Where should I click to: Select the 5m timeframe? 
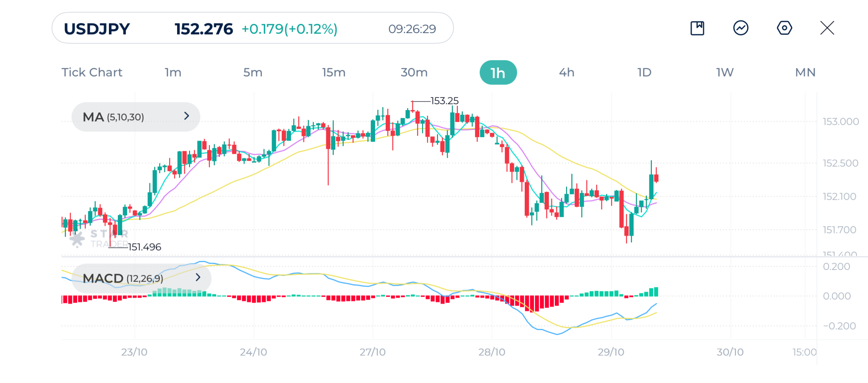(253, 72)
